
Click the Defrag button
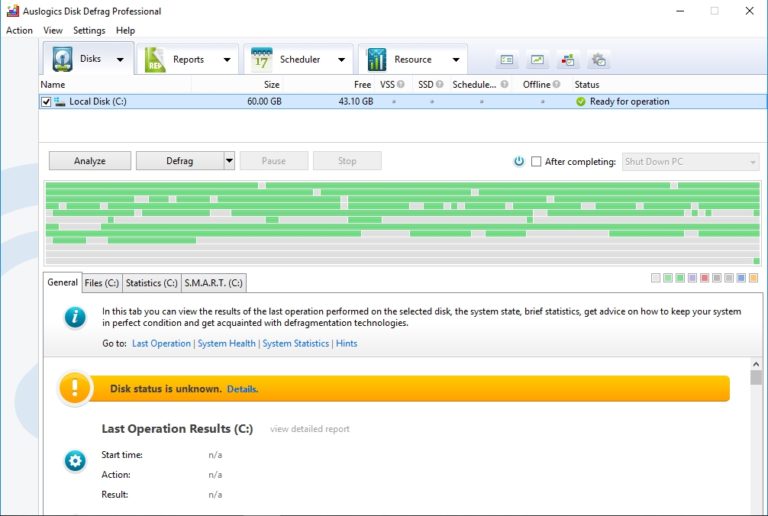click(x=180, y=161)
